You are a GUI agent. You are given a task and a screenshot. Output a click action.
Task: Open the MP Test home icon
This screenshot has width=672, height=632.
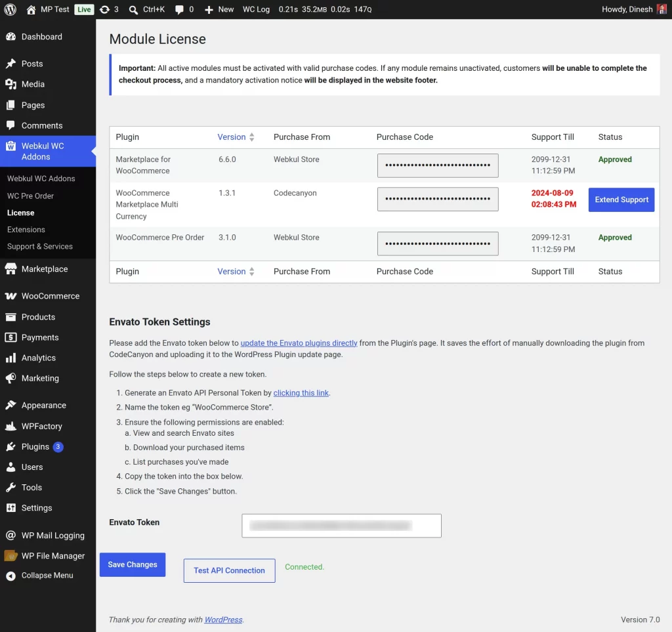click(x=31, y=9)
